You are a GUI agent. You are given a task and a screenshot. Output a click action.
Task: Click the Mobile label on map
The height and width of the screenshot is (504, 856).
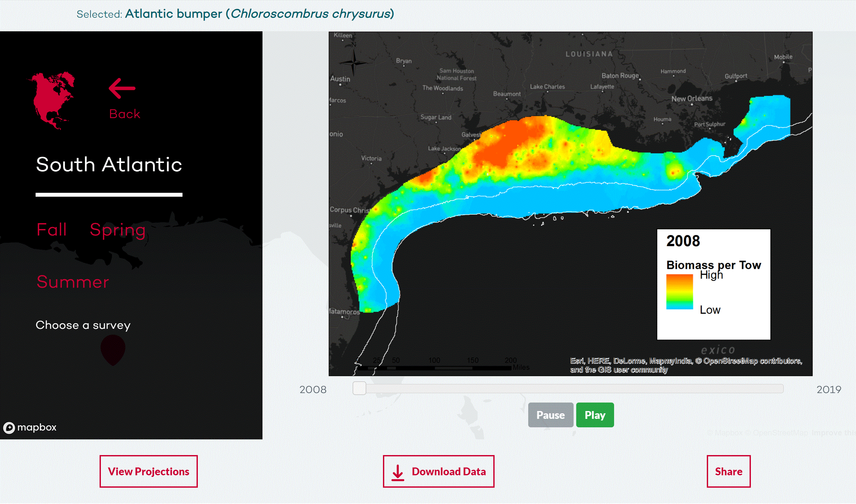coord(784,57)
